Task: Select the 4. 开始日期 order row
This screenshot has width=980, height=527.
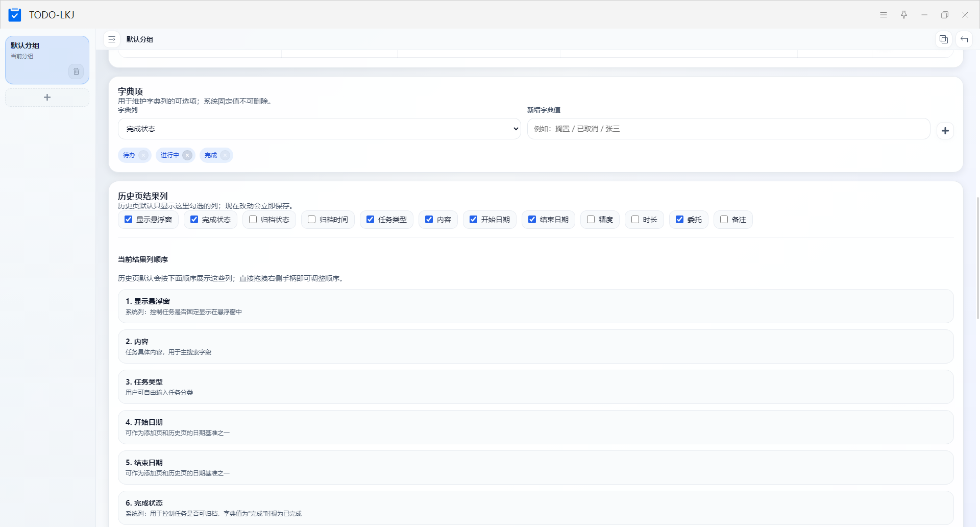Action: [536, 427]
